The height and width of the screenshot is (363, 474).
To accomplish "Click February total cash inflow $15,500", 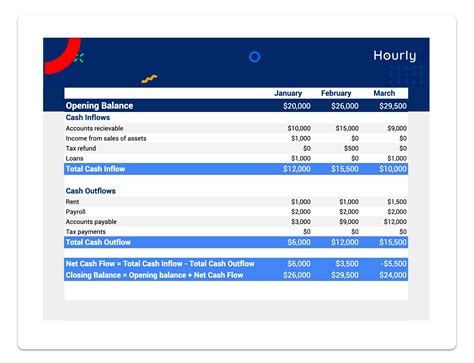I will [x=345, y=169].
